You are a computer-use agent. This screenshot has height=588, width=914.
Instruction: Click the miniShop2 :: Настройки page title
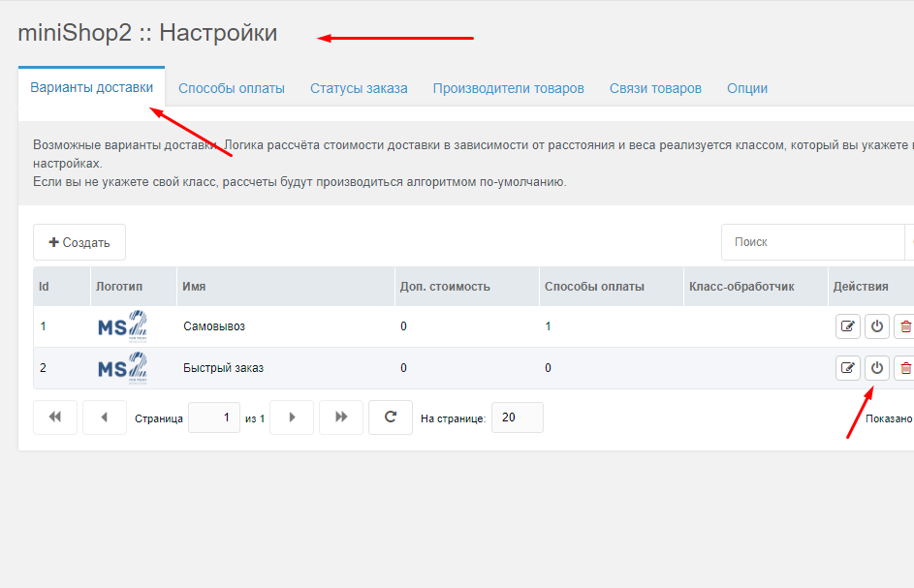[147, 33]
